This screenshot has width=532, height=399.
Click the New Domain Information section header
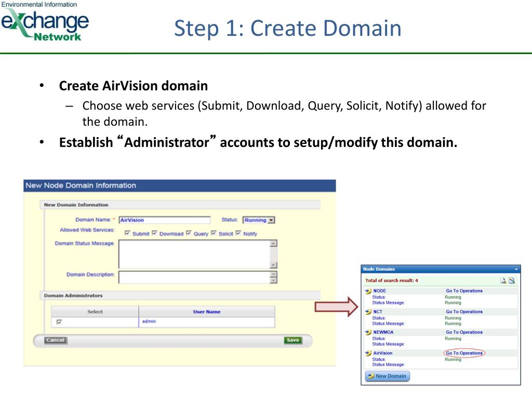[180, 205]
